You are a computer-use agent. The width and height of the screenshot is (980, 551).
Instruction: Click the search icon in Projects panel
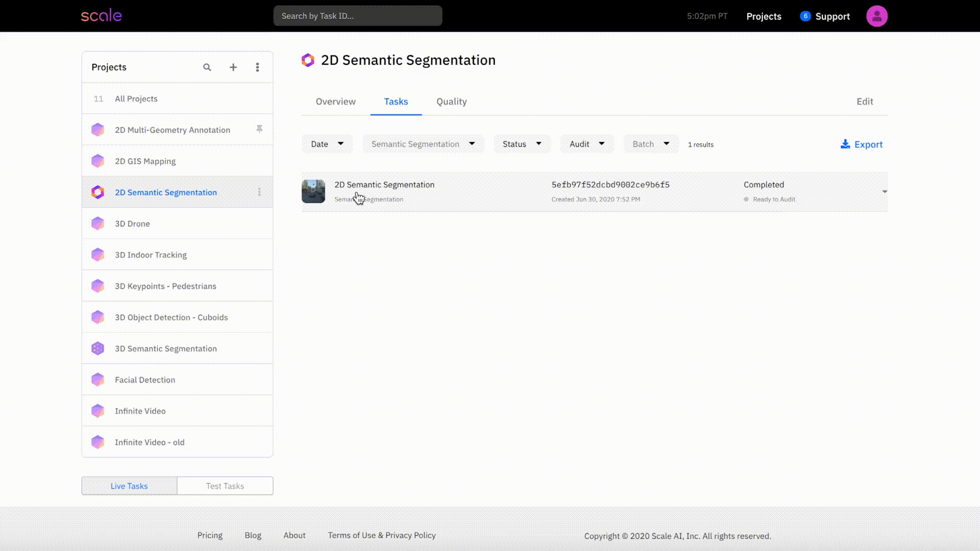coord(207,67)
